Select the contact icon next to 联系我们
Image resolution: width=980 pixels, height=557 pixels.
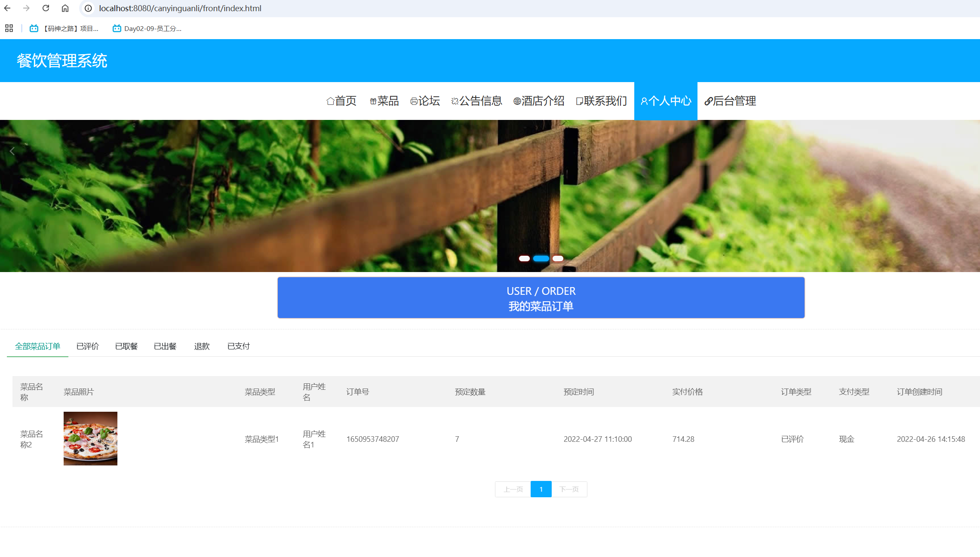click(579, 101)
